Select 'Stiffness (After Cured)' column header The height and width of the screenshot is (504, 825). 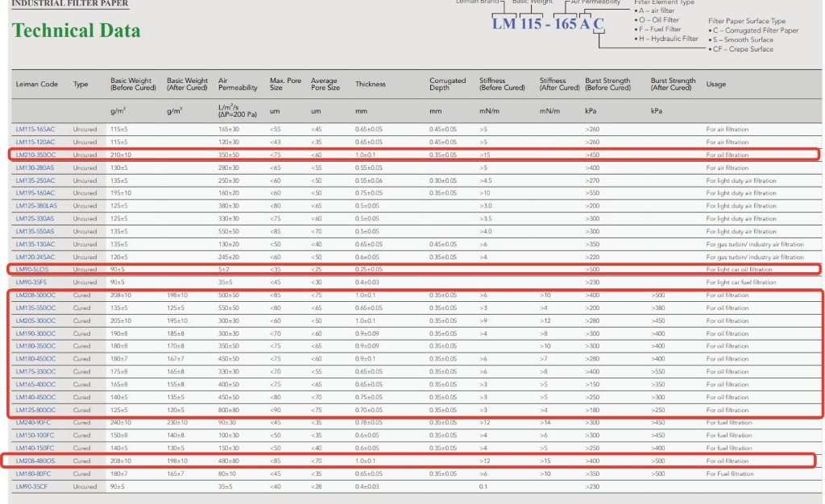(x=560, y=84)
